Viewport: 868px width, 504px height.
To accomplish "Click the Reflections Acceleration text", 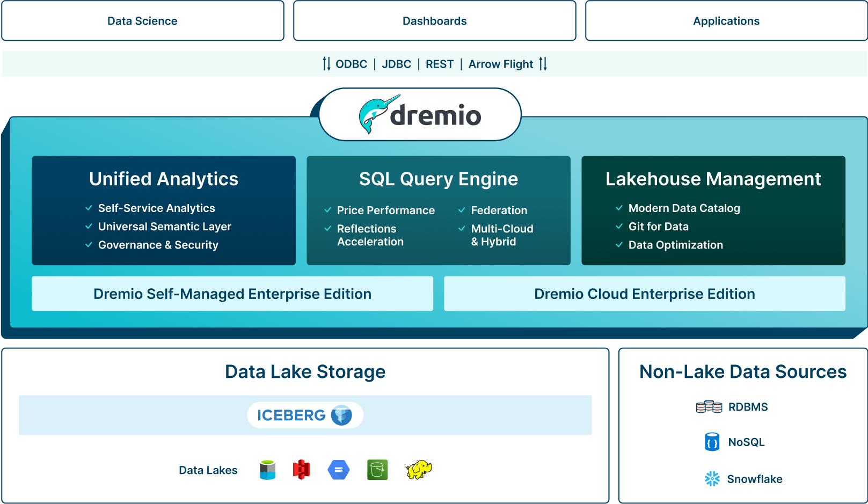I will pyautogui.click(x=370, y=235).
